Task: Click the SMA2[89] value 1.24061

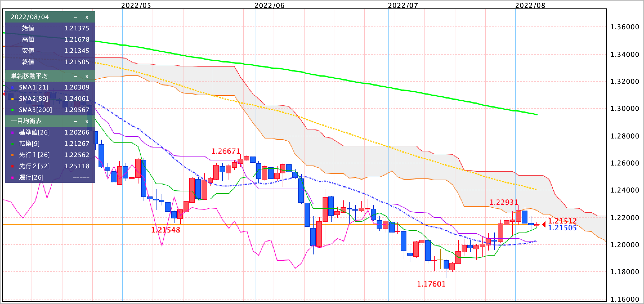Action: click(x=77, y=99)
